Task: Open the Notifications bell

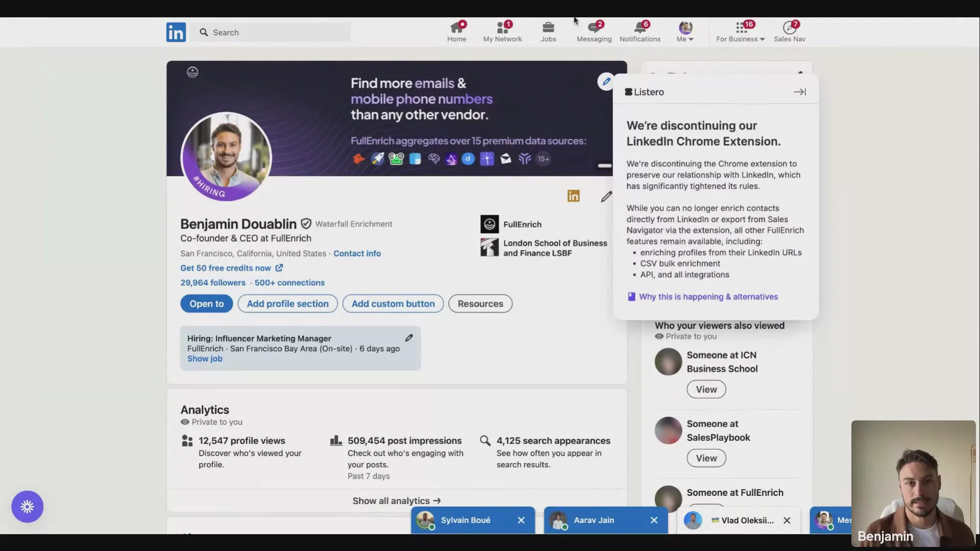Action: point(640,32)
